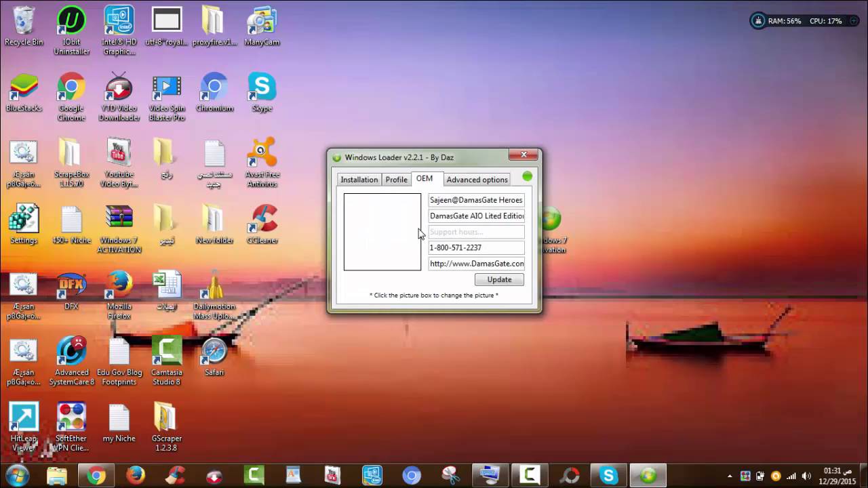Open the GScraper 1.2.3.8 folder
Viewport: 868px width, 488px height.
[167, 427]
